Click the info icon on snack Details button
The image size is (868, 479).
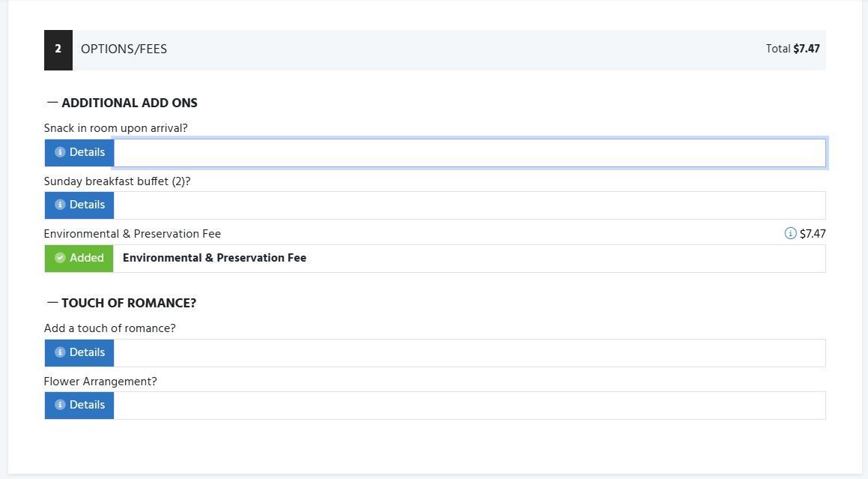click(60, 152)
